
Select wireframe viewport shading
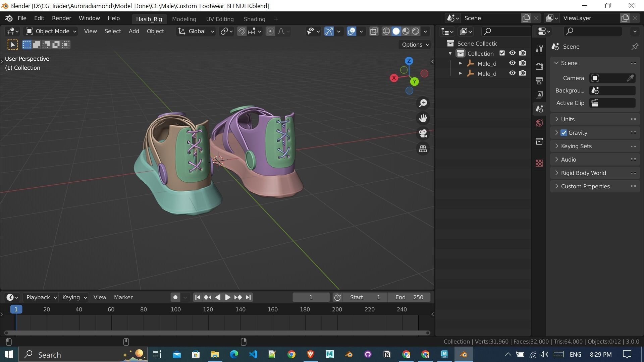coord(386,31)
